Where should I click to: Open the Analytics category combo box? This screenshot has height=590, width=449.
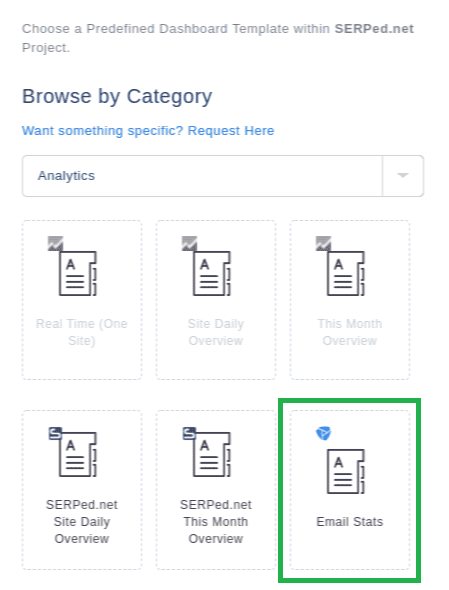pos(223,176)
